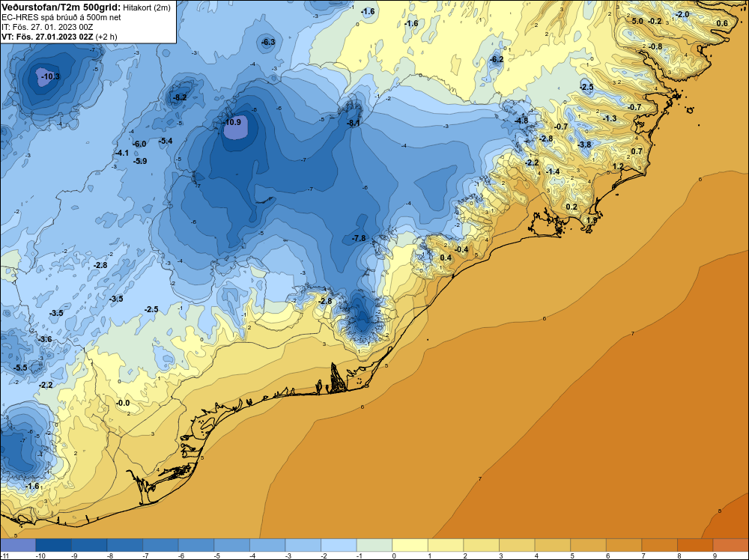Select the -5.9 temperature label
Viewport: 749px width, 560px height.
coord(140,162)
